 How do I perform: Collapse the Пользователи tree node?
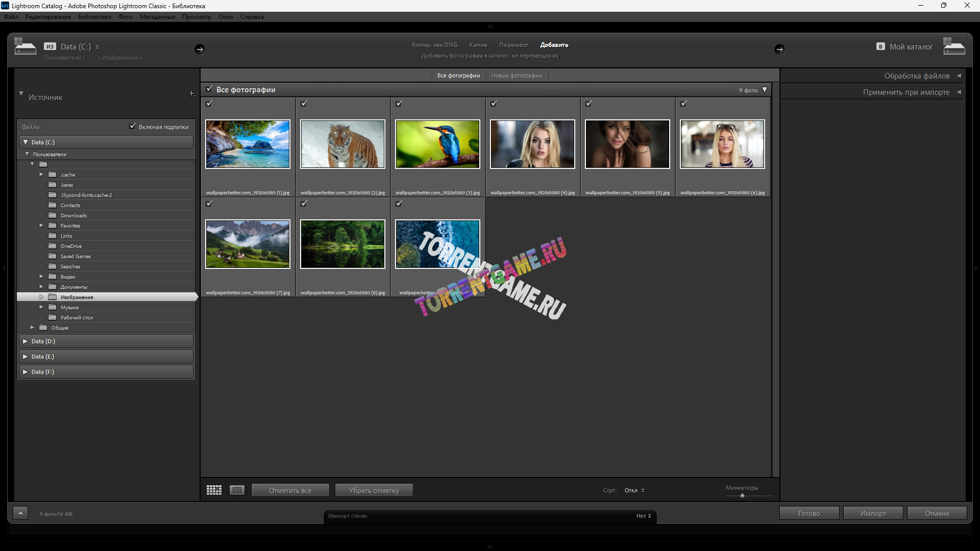(x=27, y=154)
